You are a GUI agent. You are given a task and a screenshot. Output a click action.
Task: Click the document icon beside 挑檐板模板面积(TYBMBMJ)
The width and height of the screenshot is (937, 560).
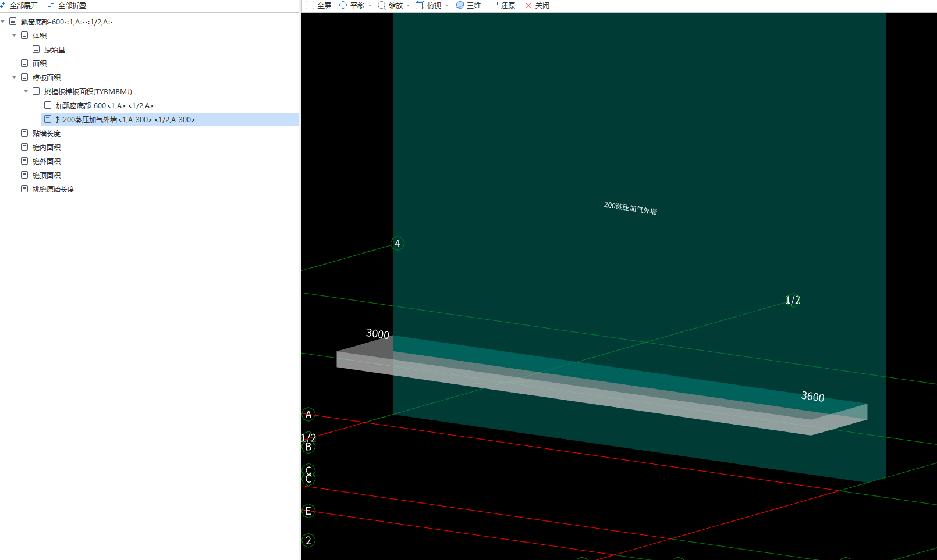pos(36,91)
